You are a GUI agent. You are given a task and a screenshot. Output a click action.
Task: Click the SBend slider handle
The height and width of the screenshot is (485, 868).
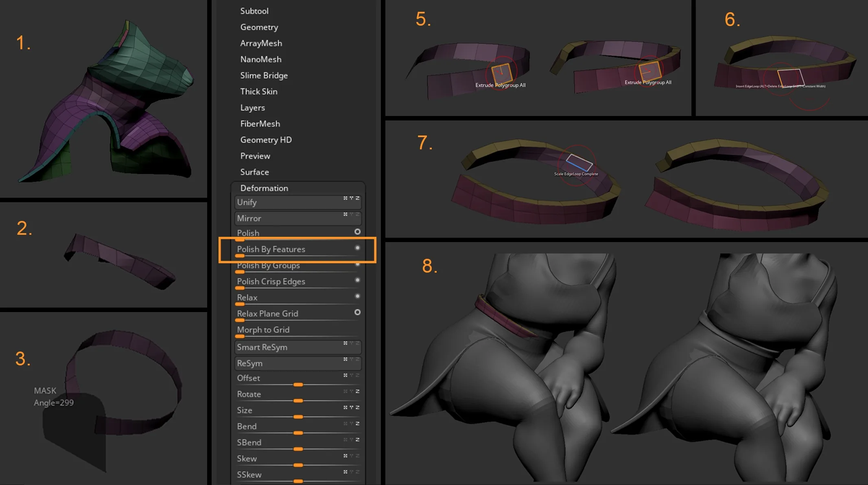pyautogui.click(x=298, y=449)
